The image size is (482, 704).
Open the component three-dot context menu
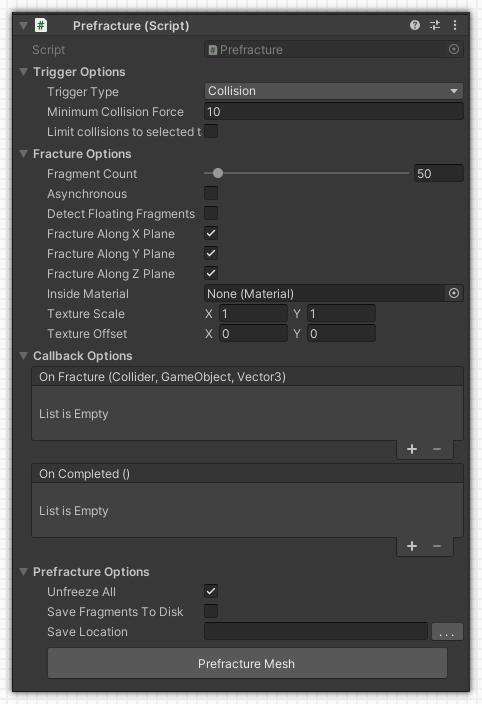click(455, 25)
